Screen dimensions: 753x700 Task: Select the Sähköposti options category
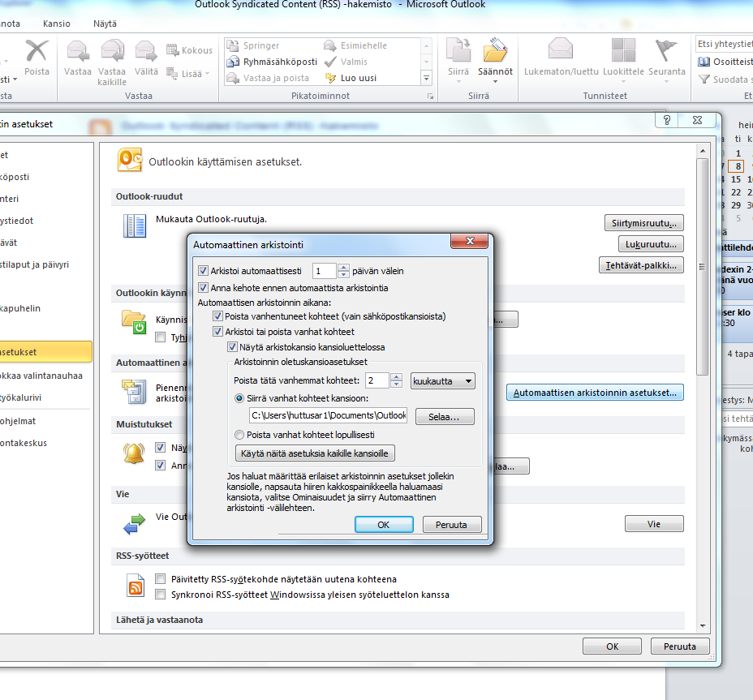coord(45,177)
